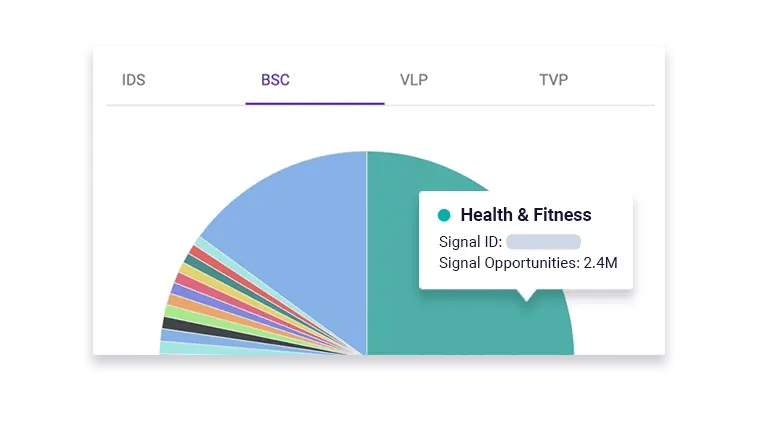Select the thin yellow pie slice
The height and width of the screenshot is (422, 779).
(x=190, y=271)
